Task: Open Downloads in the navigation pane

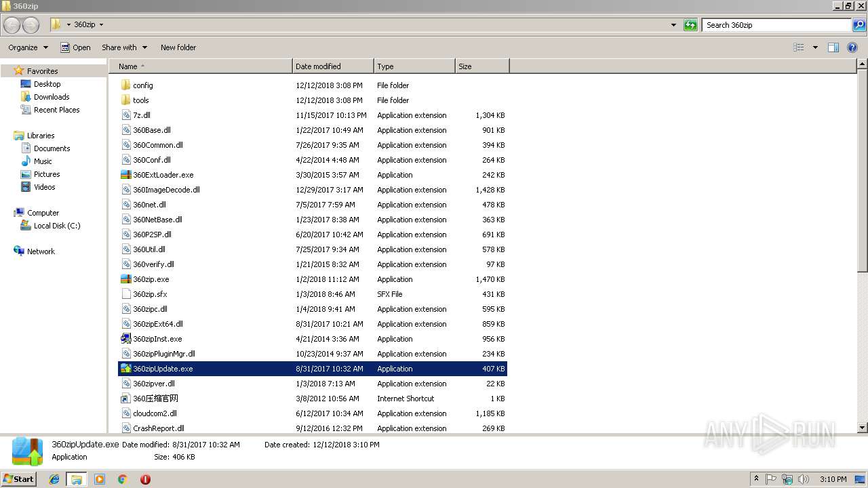Action: 52,97
